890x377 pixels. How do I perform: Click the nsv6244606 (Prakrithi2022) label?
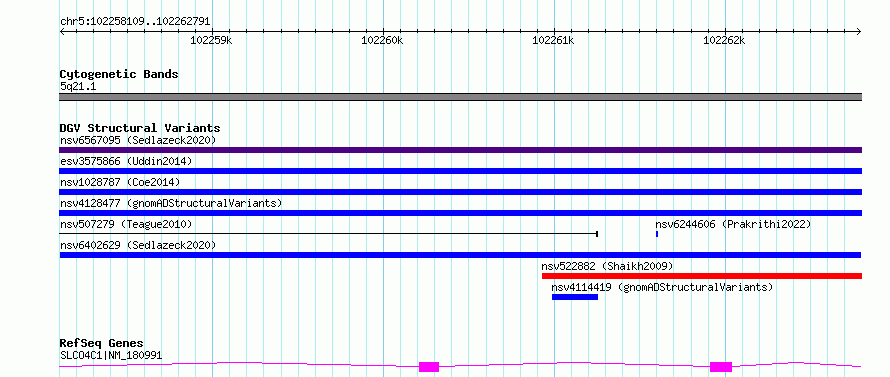point(733,224)
